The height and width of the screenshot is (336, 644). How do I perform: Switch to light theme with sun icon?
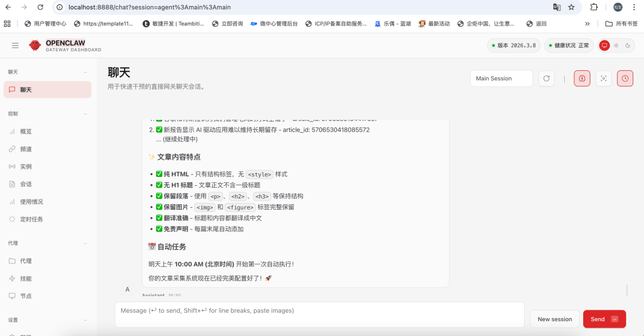[x=616, y=45]
